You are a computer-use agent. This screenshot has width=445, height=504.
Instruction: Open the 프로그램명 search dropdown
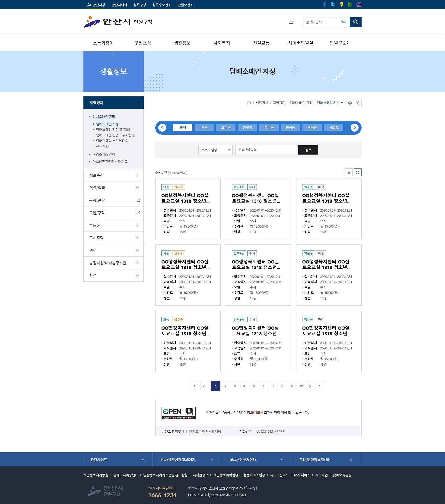click(x=215, y=150)
